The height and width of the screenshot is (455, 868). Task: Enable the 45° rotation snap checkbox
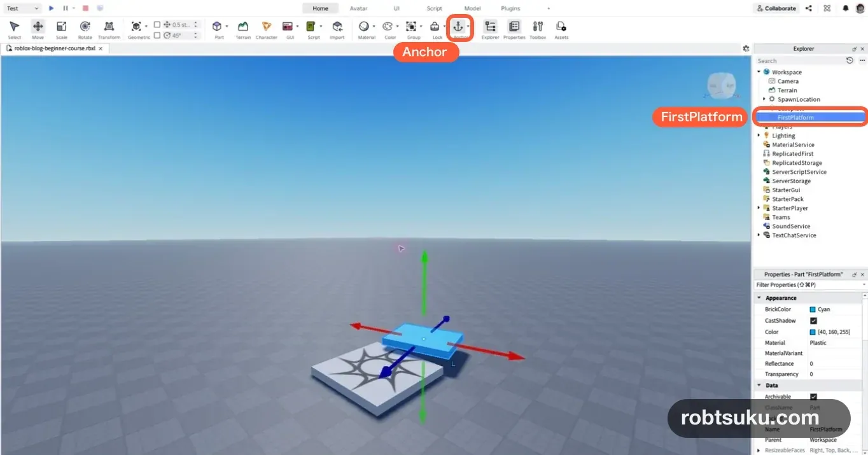pos(157,36)
